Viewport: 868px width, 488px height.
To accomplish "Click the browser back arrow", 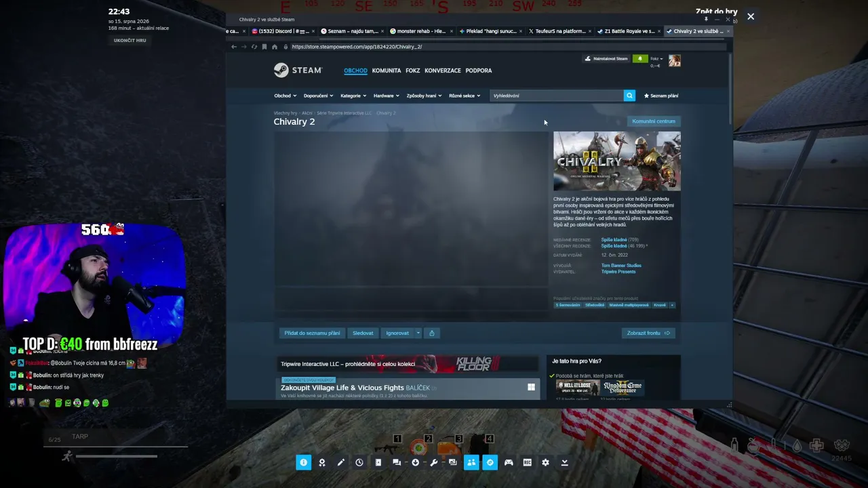I will point(234,47).
